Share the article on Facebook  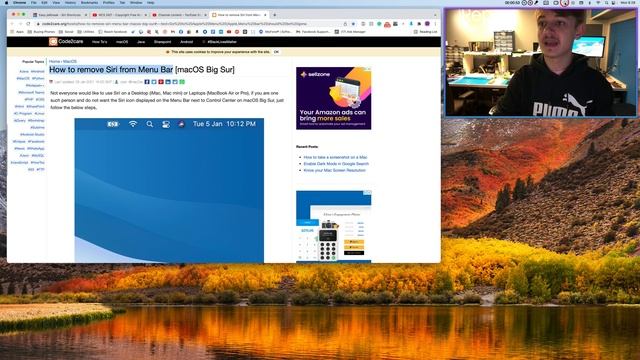147,82
